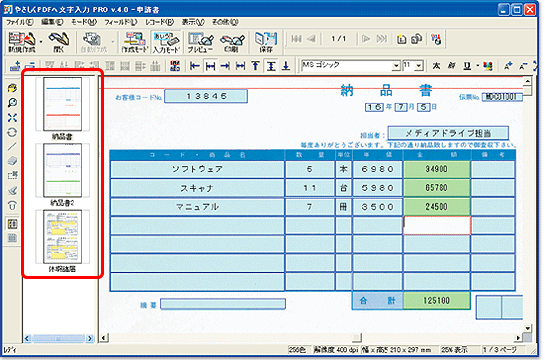Click the empty 摘要 input field

tap(223, 304)
